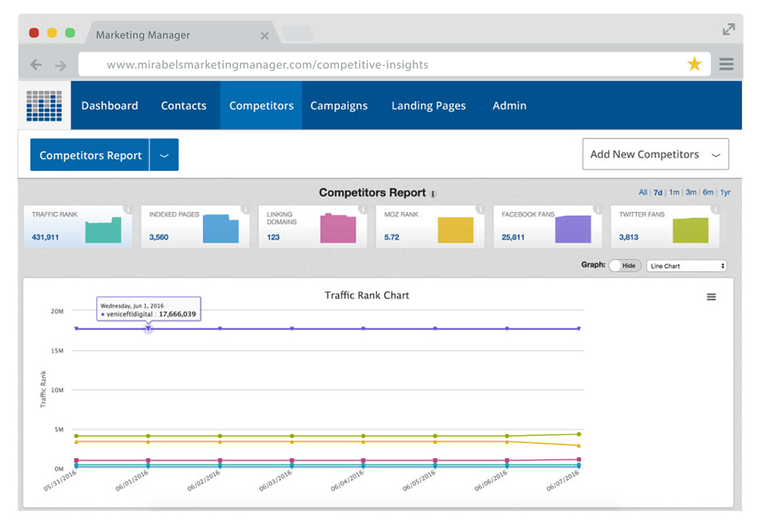Click the address bar URL field
The height and width of the screenshot is (532, 765).
394,64
